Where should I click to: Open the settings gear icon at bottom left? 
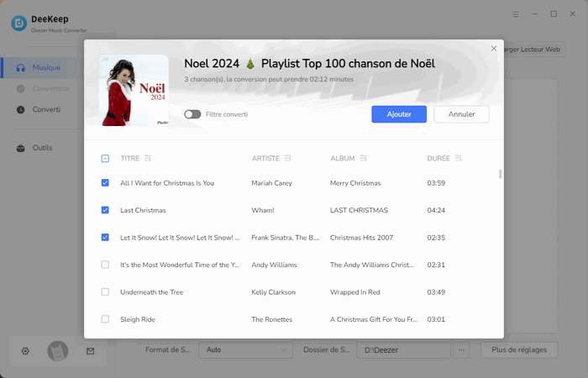click(25, 351)
